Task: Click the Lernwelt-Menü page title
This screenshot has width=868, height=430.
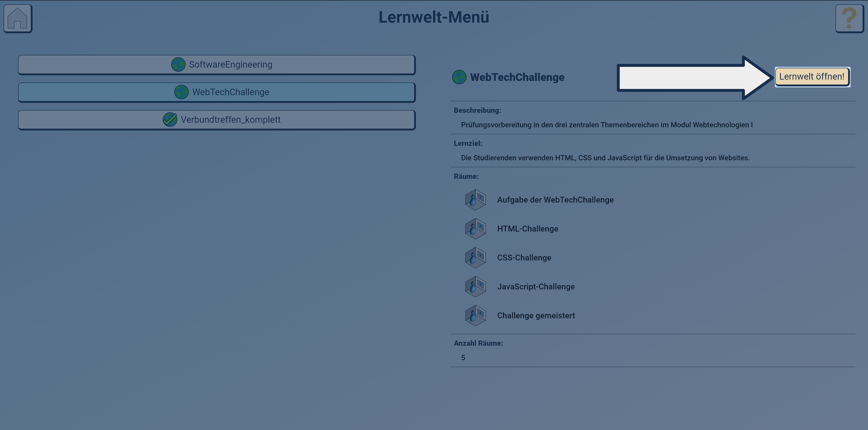Action: point(434,17)
